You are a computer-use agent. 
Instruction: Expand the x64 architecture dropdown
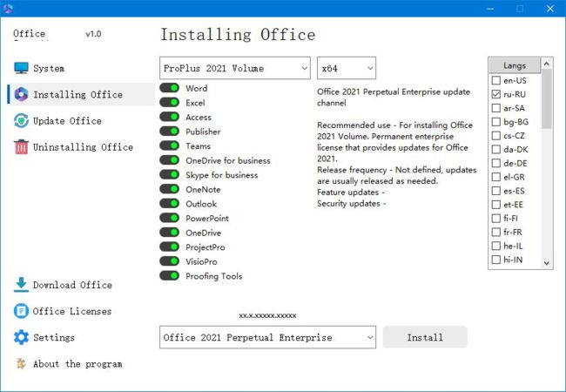click(346, 68)
